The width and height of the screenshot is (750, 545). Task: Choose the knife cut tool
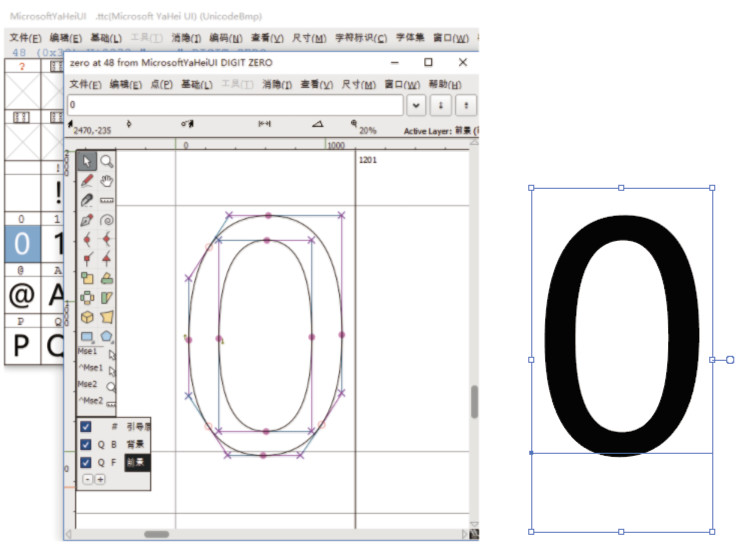pos(87,200)
